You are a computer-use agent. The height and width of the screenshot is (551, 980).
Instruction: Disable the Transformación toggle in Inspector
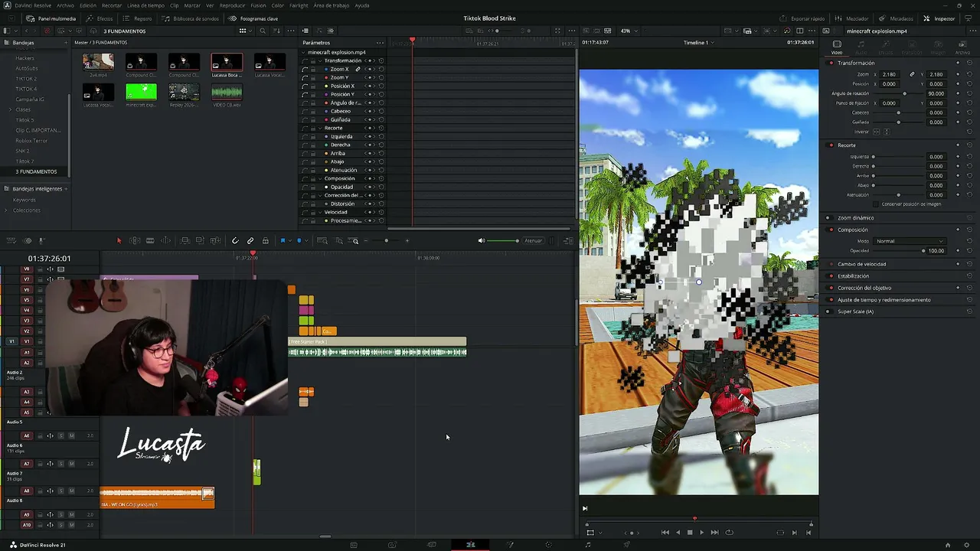[x=831, y=63]
